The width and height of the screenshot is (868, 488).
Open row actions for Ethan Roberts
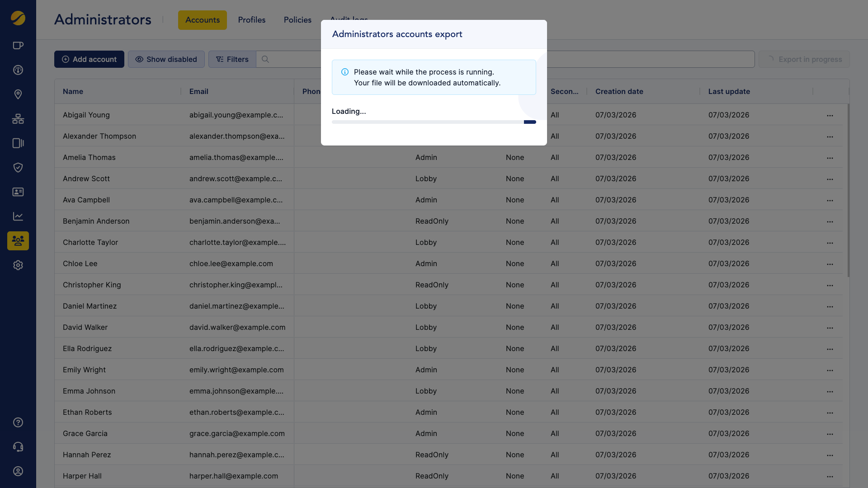(830, 413)
